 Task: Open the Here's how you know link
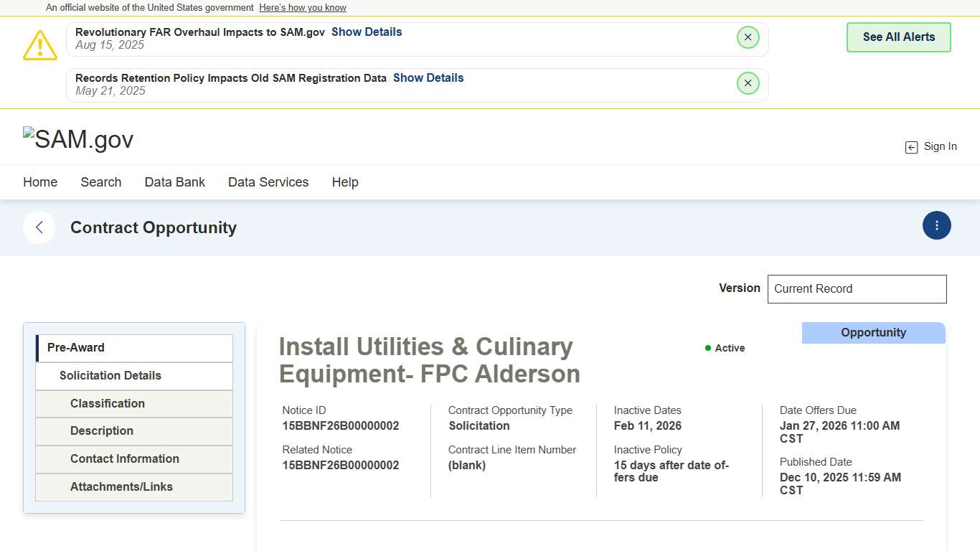[x=302, y=8]
